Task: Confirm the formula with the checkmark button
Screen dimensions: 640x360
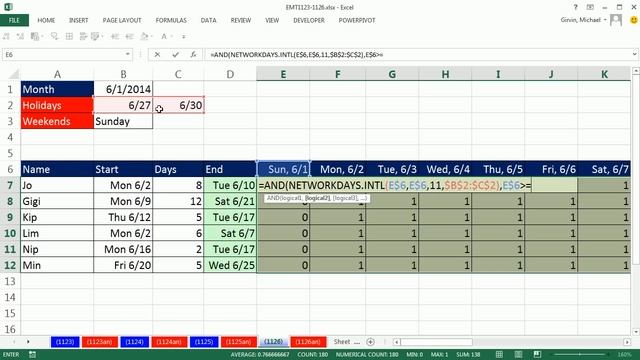Action: (x=176, y=54)
